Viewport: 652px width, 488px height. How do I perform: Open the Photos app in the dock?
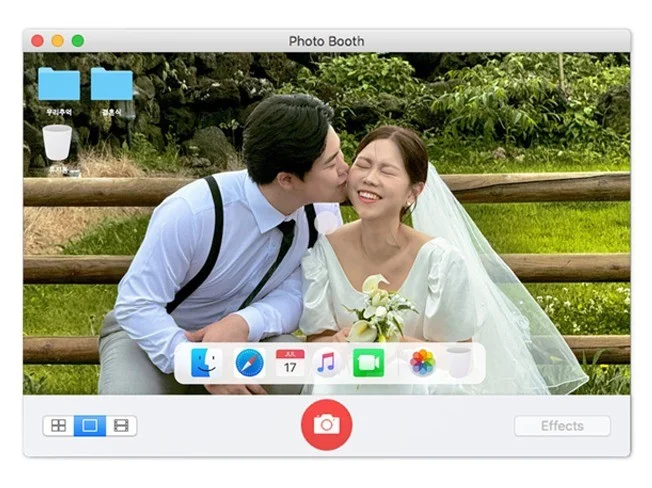[x=422, y=362]
